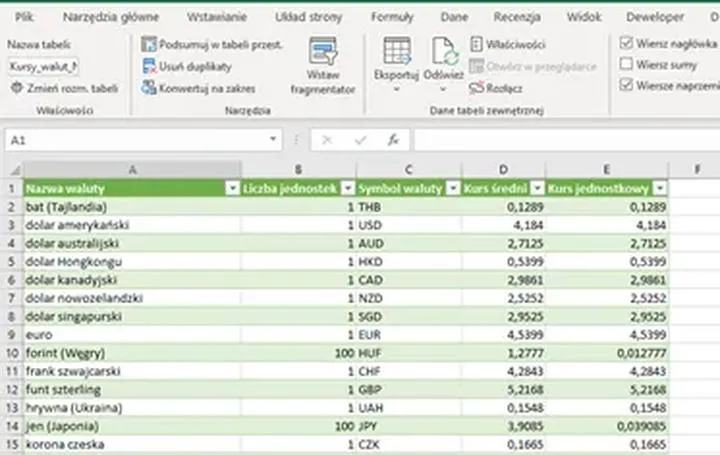Click the insert function fx icon

(394, 141)
